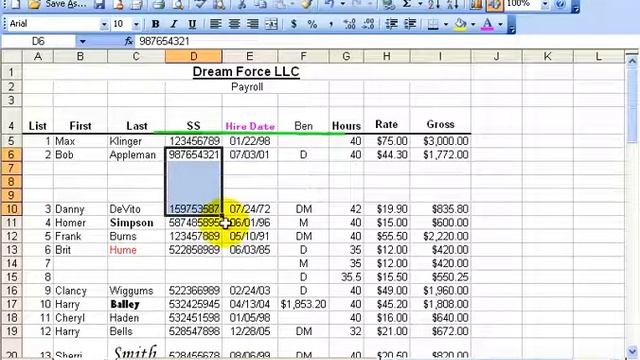Viewport: 640px width, 360px height.
Task: Select row 10 header
Action: click(x=11, y=209)
